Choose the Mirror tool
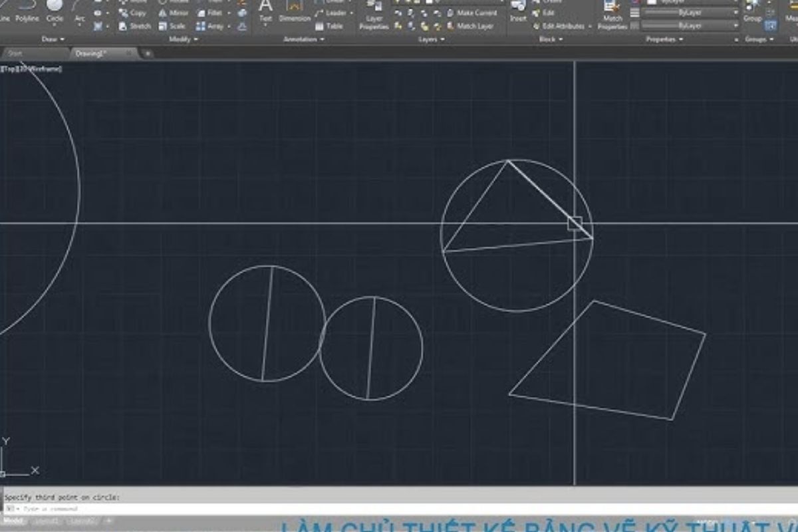This screenshot has width=798, height=532. [x=173, y=13]
